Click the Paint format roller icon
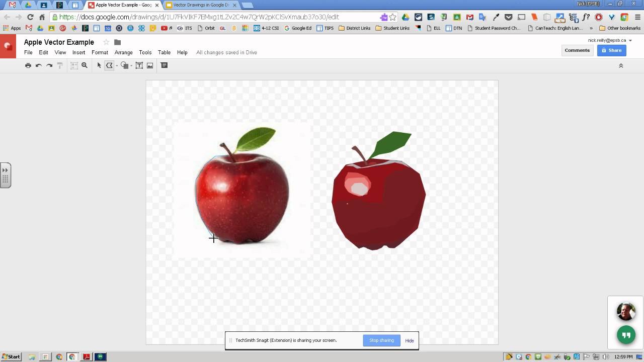Viewport: 644px width, 362px height. pyautogui.click(x=60, y=65)
